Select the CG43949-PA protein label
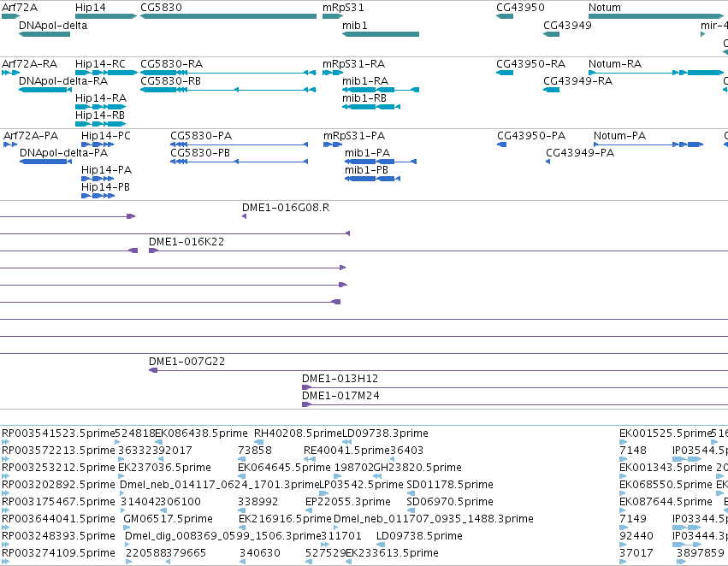The width and height of the screenshot is (728, 566). [x=580, y=153]
